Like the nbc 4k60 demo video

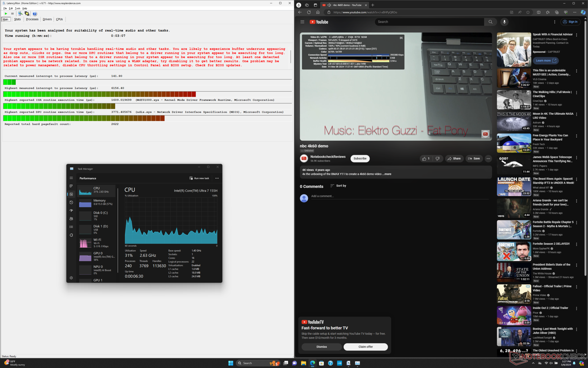point(425,159)
